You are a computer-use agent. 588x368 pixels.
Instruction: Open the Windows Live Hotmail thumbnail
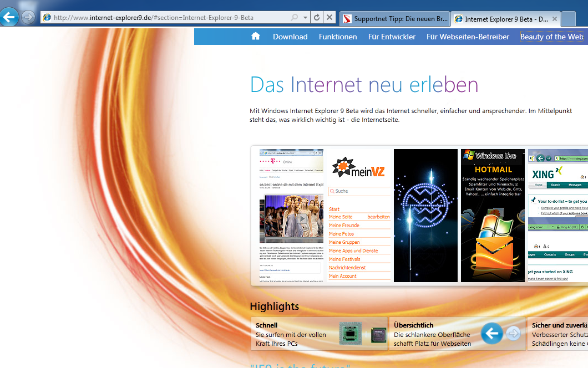(493, 216)
